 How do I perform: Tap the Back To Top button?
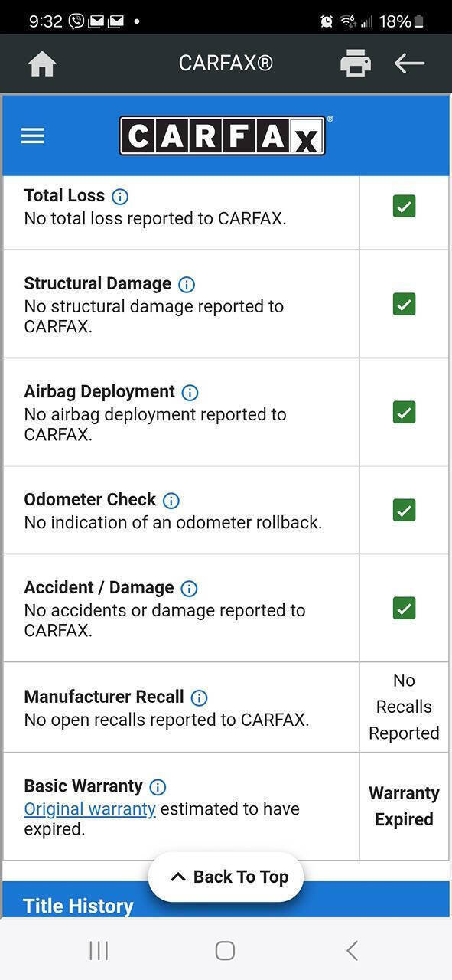click(x=226, y=877)
